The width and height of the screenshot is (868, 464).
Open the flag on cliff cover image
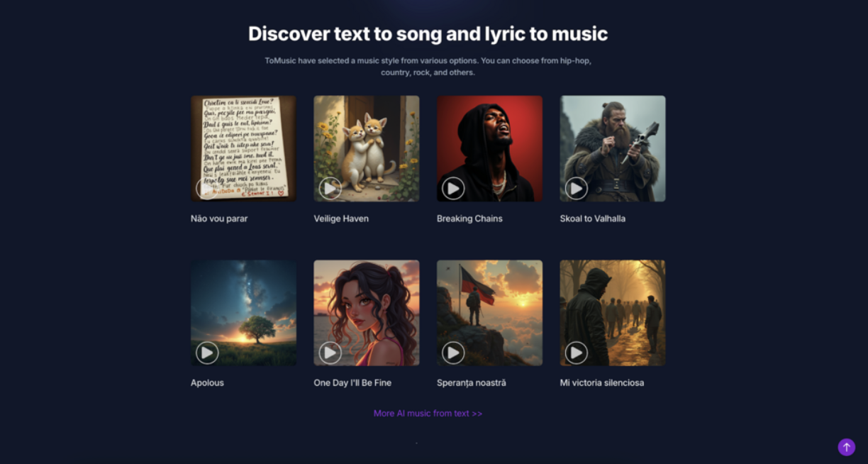tap(489, 313)
